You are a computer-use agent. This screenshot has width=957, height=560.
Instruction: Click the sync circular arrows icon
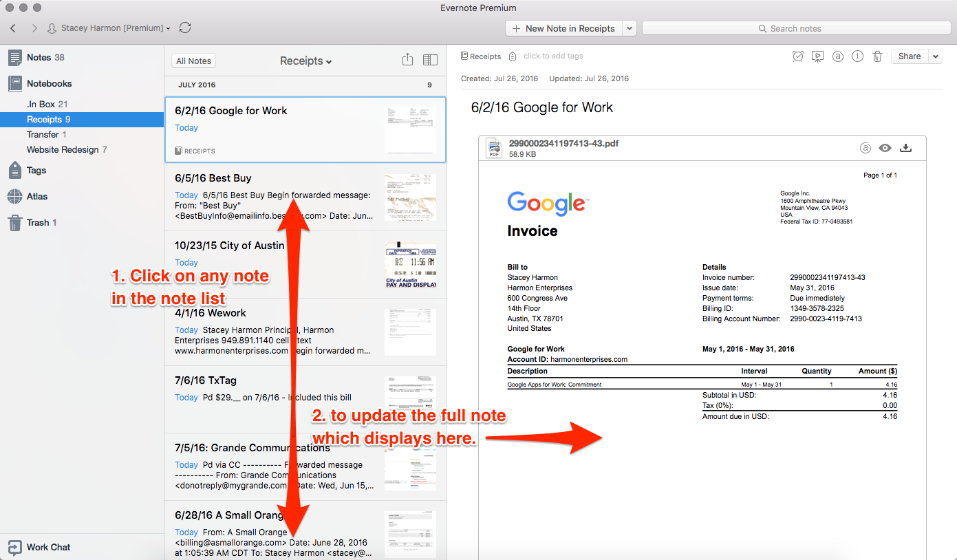click(184, 28)
